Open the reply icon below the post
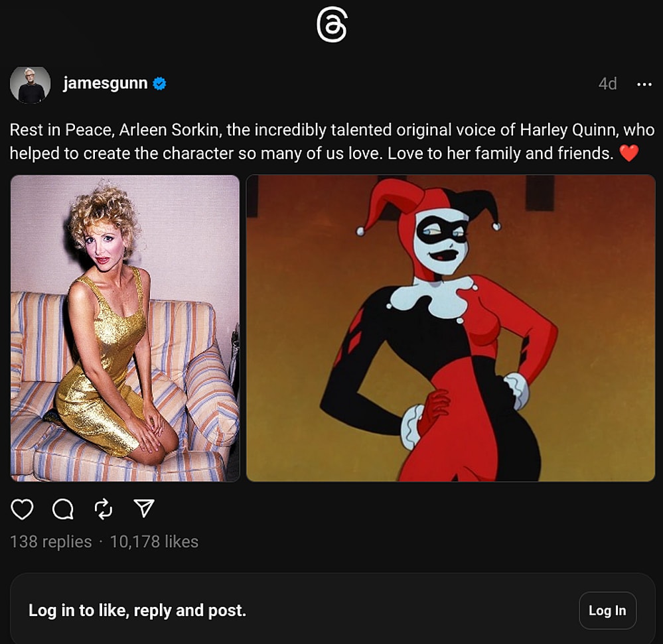663x644 pixels. pos(62,509)
